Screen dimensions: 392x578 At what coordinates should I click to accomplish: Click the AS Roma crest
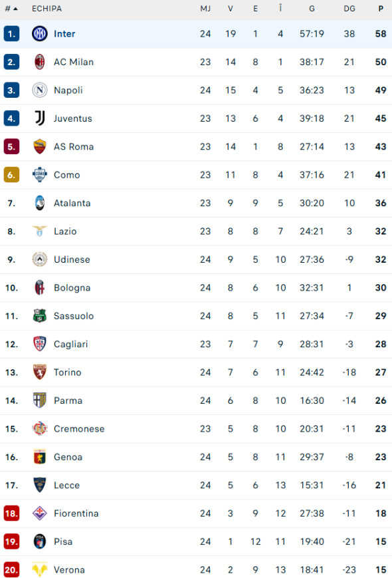click(x=39, y=146)
